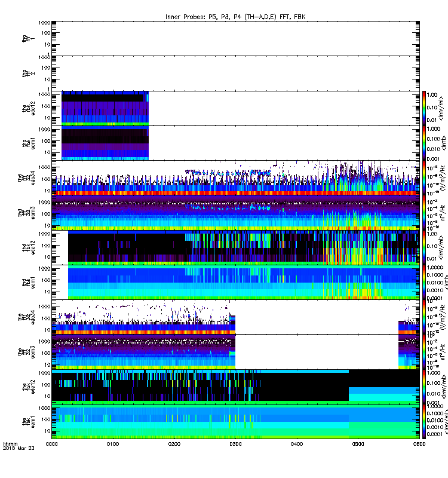The height and width of the screenshot is (478, 448).
Task: Click the '<|nT|>' units label of tha fbk scm1
Action: point(444,143)
